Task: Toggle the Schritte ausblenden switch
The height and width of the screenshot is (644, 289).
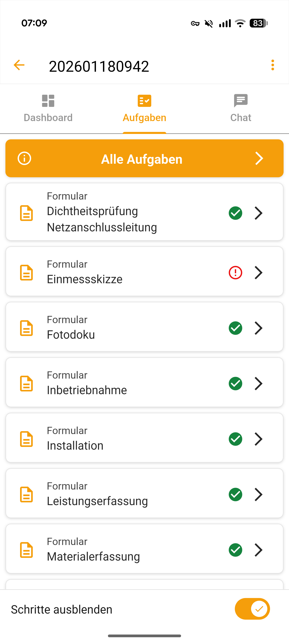Action: pos(252,609)
